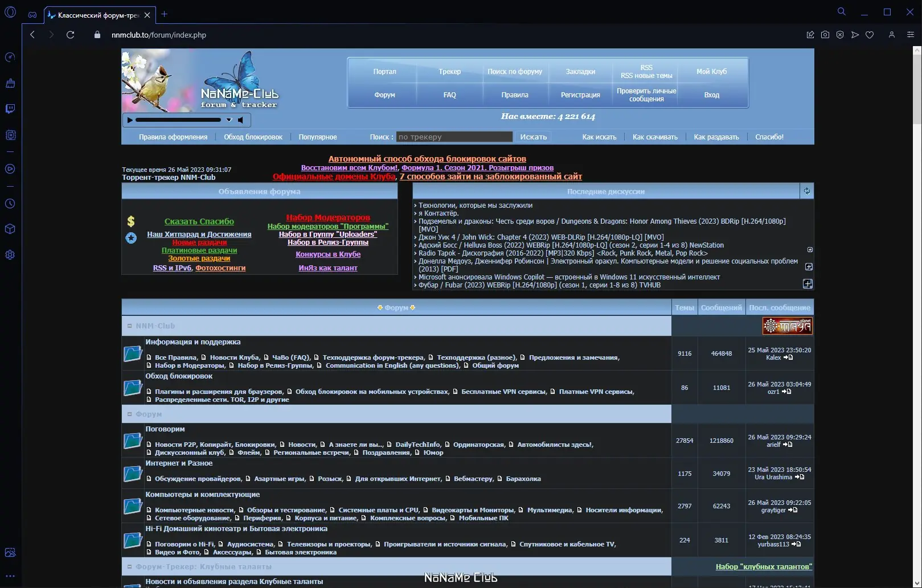Viewport: 922px width, 588px height.
Task: Collapse the Форум category section
Action: [129, 414]
